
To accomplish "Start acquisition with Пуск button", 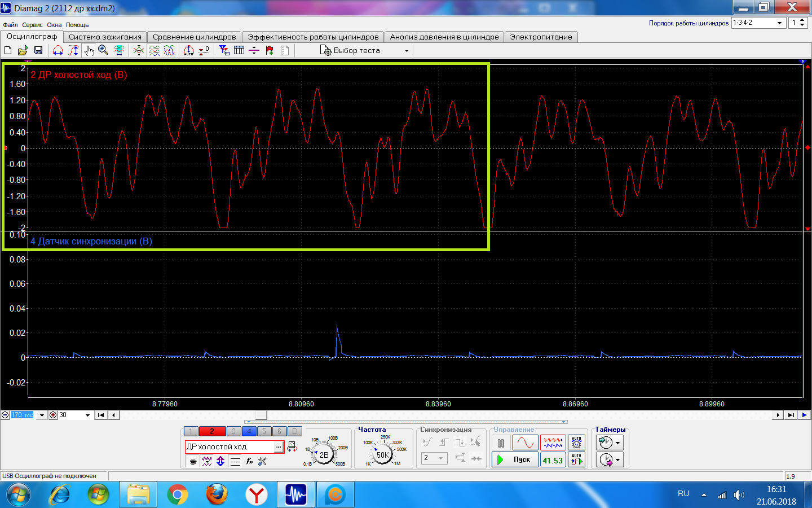I will tap(515, 459).
